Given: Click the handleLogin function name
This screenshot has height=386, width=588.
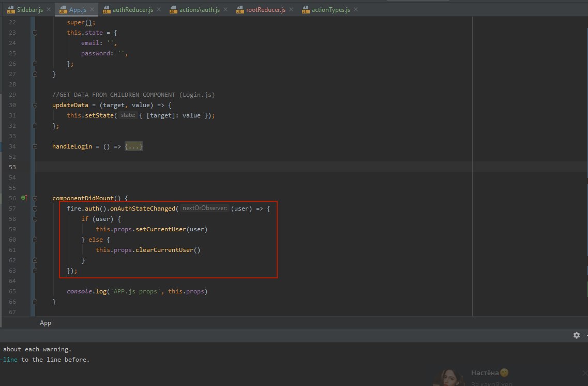Looking at the screenshot, I should click(72, 146).
